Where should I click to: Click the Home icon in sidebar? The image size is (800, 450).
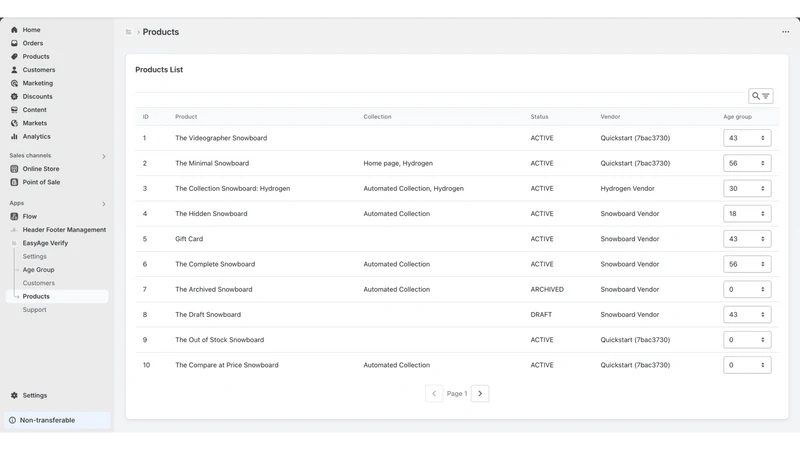(14, 30)
